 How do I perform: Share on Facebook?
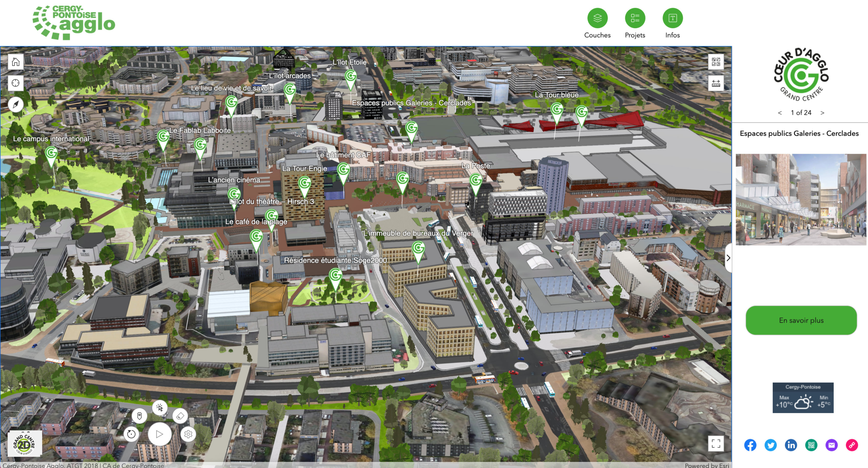(x=750, y=445)
